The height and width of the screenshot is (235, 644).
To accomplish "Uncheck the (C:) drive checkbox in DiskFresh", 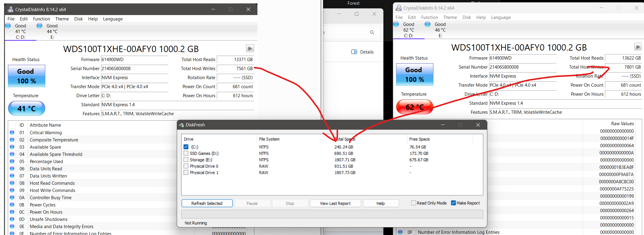I will [x=186, y=147].
